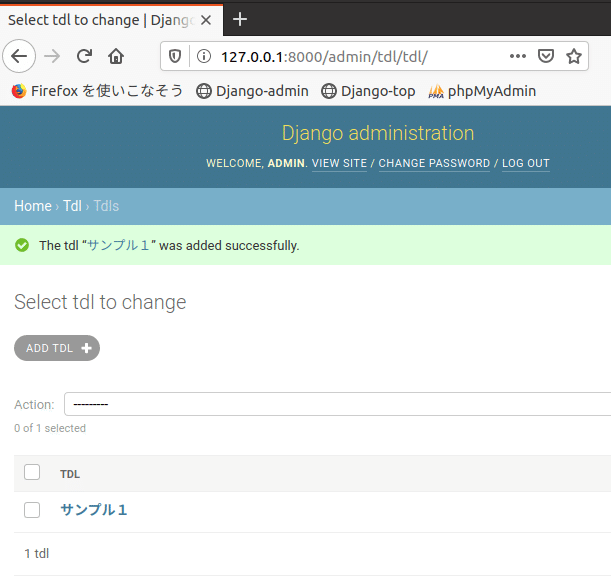611x578 pixels.
Task: Open the CHANGE PASSWORD link
Action: pyautogui.click(x=434, y=163)
